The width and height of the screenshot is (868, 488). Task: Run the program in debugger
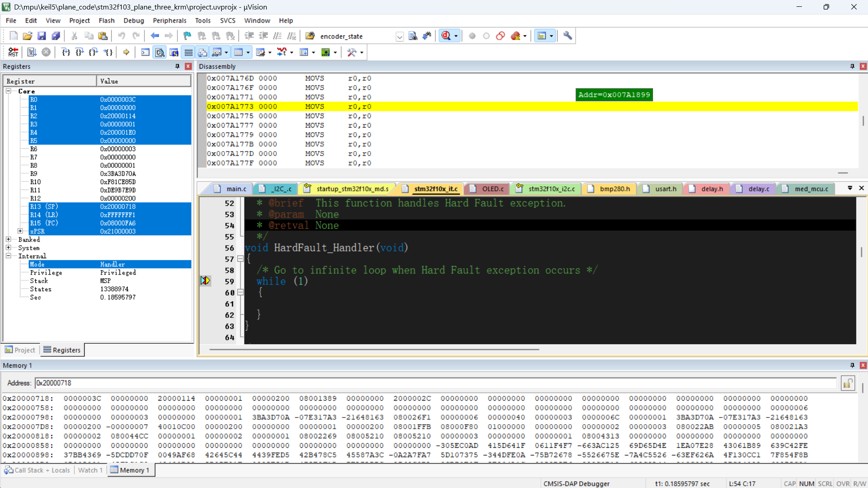pyautogui.click(x=32, y=52)
